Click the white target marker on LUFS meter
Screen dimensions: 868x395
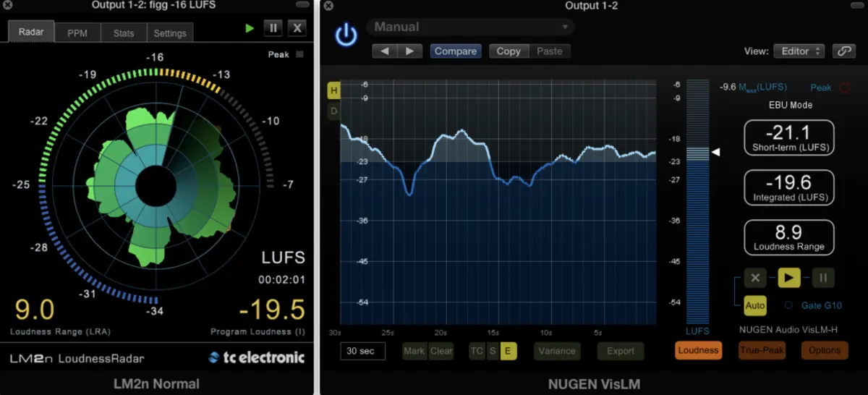pos(716,152)
